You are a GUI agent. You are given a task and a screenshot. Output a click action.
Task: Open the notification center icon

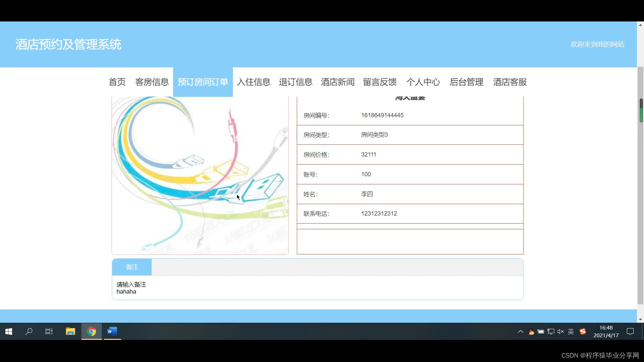coord(630,331)
